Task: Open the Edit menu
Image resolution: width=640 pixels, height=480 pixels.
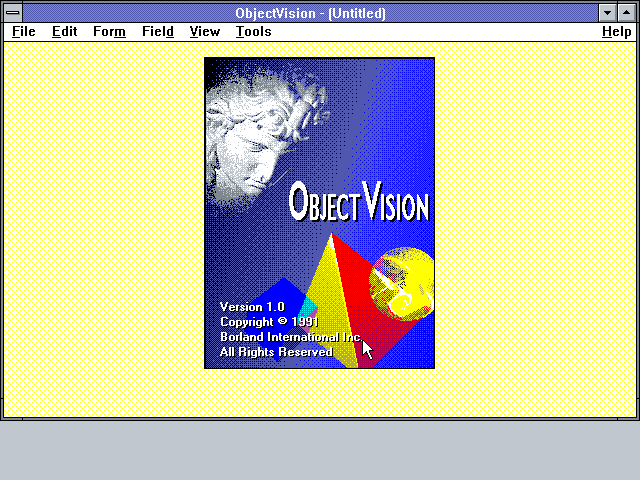Action: point(64,31)
